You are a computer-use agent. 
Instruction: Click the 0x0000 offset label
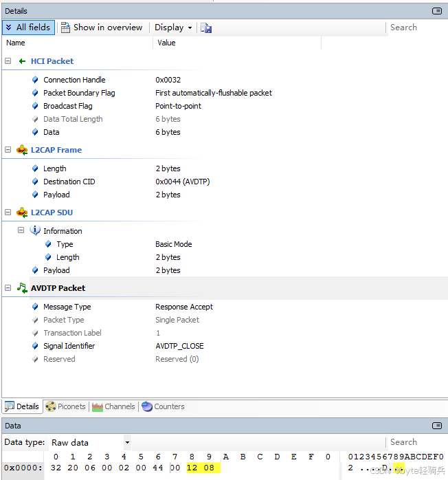[23, 468]
